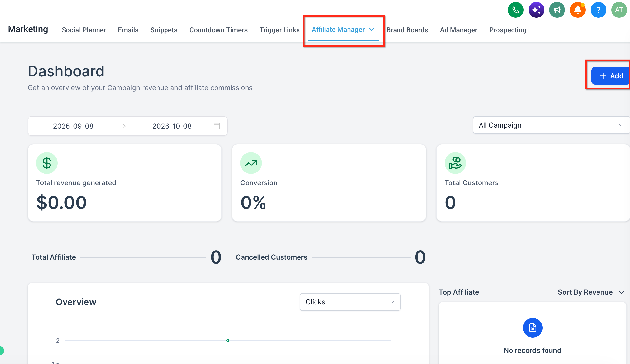Go to the Countdown Timers tab

tap(218, 30)
